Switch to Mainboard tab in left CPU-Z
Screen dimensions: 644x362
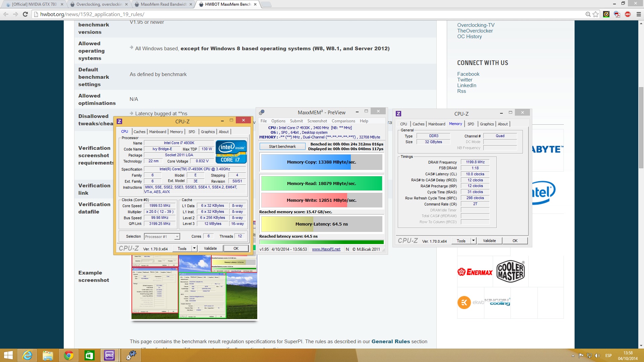(x=158, y=132)
